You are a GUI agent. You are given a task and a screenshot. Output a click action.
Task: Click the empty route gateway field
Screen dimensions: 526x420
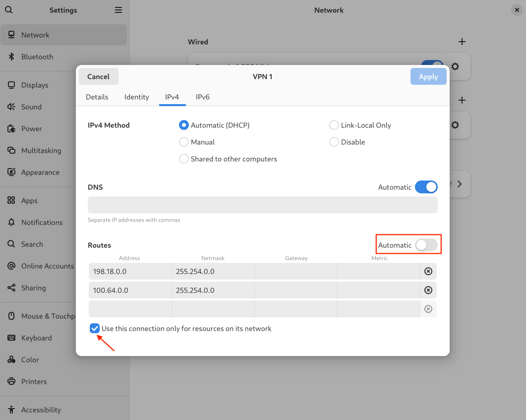(x=296, y=308)
